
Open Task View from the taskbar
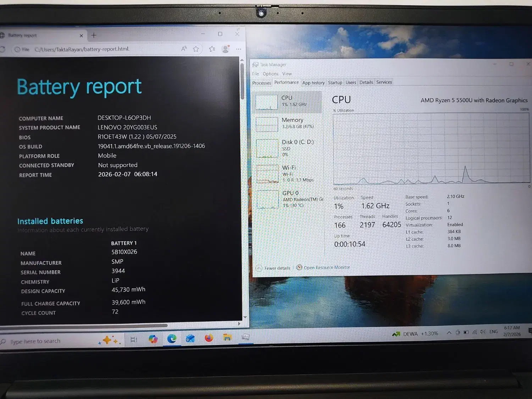pyautogui.click(x=134, y=340)
